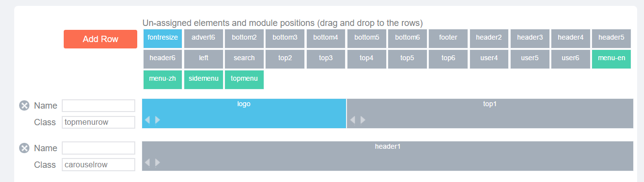Select the sidemenu module tile
644x182 pixels.
click(x=203, y=79)
